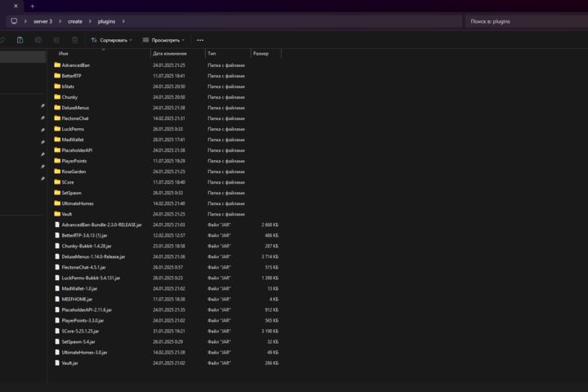Click the folder icon of PlaceholderAPI
The height and width of the screenshot is (392, 588).
pos(57,150)
